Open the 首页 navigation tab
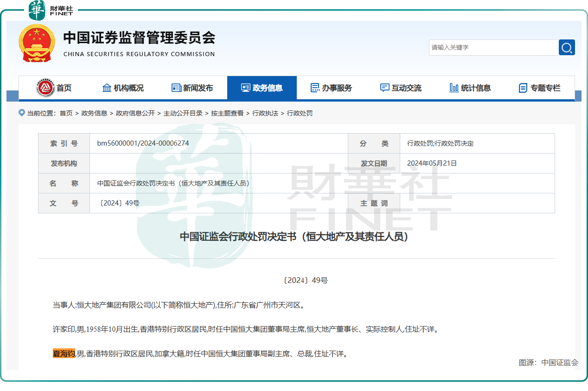This screenshot has width=588, height=391. [53, 88]
